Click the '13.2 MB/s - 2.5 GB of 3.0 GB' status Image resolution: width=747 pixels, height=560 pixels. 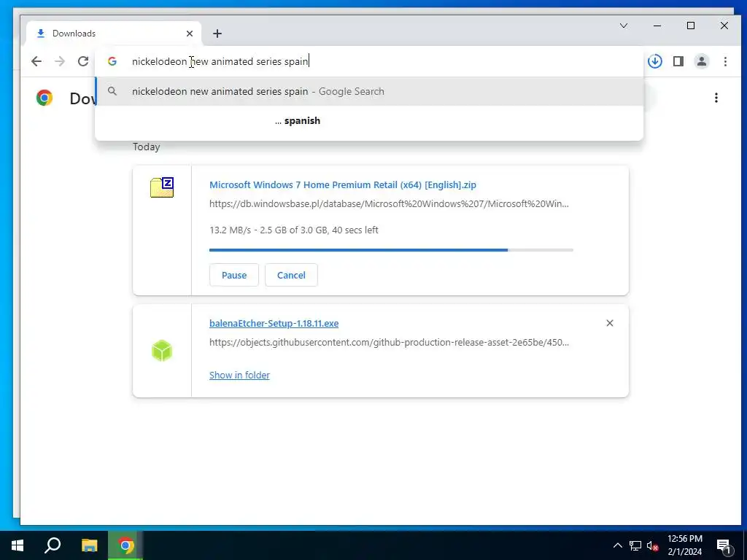[294, 230]
